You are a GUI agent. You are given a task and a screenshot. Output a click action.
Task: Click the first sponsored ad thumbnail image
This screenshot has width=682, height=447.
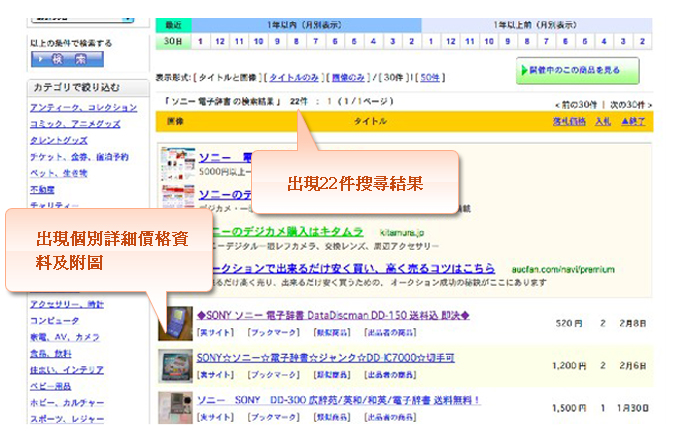(178, 164)
